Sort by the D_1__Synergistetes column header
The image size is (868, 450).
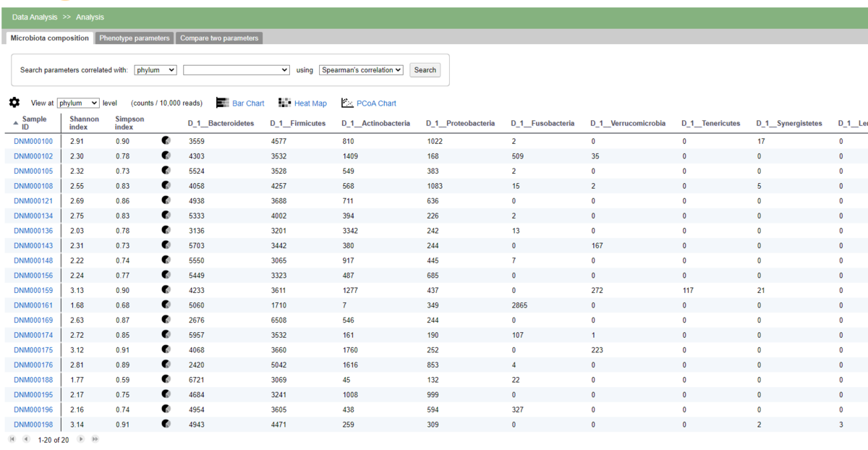click(789, 124)
